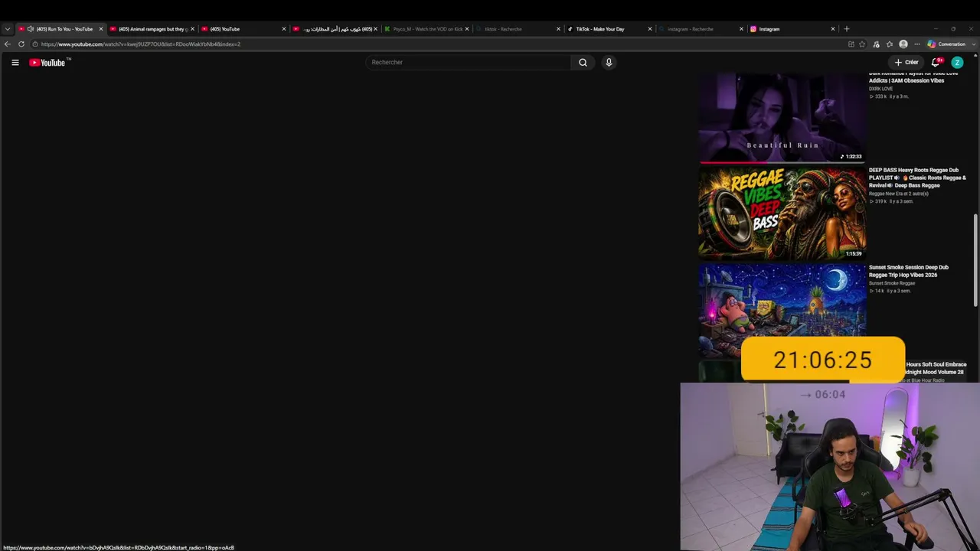This screenshot has height=551, width=980.
Task: Open the Soft Soul Embrace video title
Action: (x=935, y=368)
